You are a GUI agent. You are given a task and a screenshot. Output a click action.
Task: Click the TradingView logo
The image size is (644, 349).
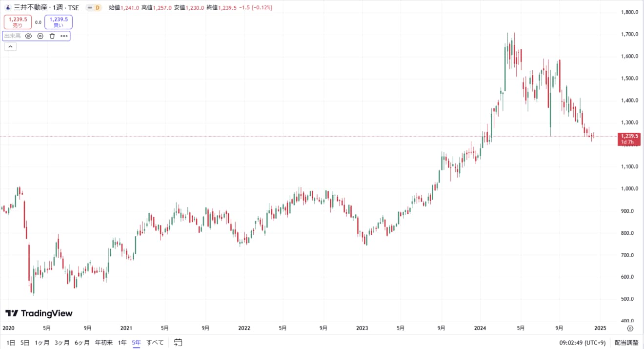39,313
